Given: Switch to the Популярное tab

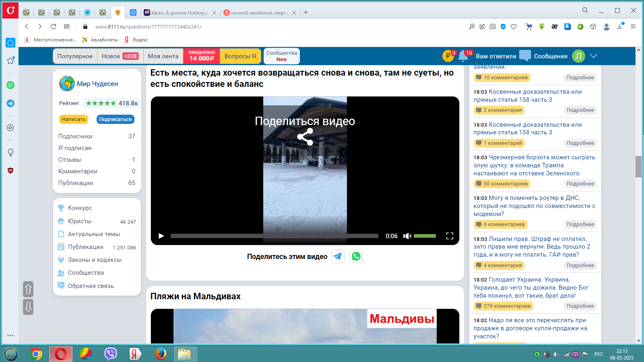Looking at the screenshot, I should pyautogui.click(x=75, y=56).
